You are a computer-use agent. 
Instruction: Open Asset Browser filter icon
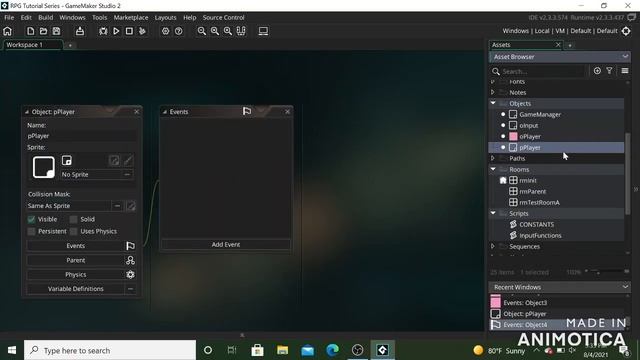click(x=609, y=71)
